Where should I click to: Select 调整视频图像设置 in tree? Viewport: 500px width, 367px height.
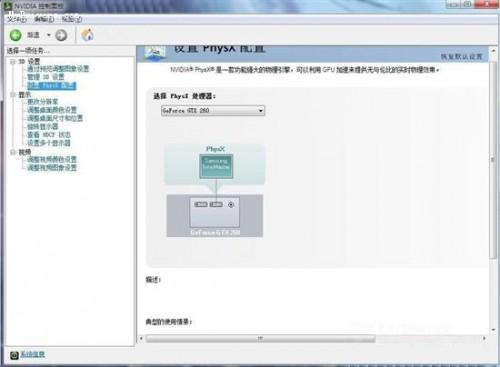tap(52, 167)
